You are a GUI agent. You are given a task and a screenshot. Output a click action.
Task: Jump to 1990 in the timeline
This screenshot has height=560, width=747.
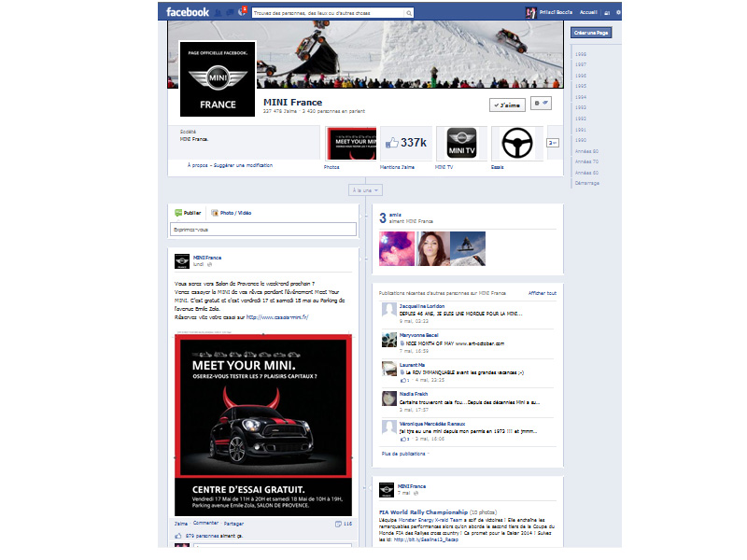[x=580, y=140]
